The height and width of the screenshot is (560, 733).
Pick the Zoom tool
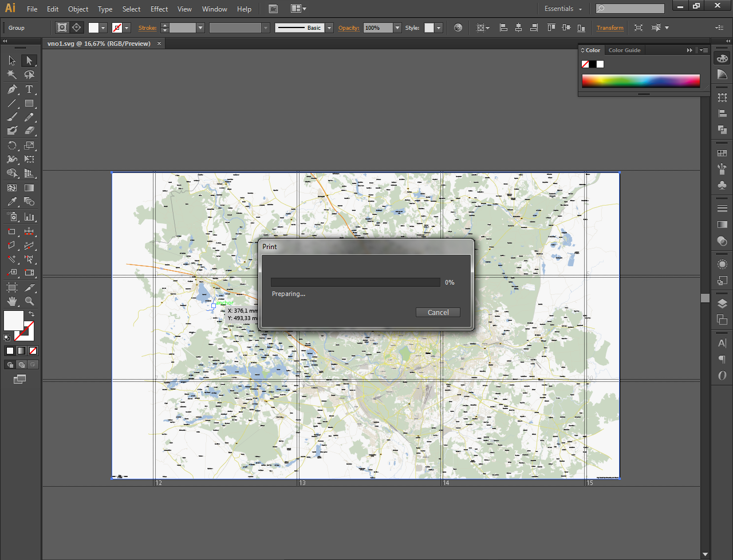point(29,301)
